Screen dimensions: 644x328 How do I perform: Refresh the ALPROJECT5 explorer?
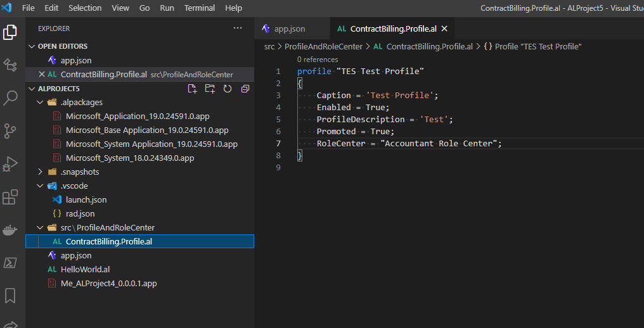point(228,89)
